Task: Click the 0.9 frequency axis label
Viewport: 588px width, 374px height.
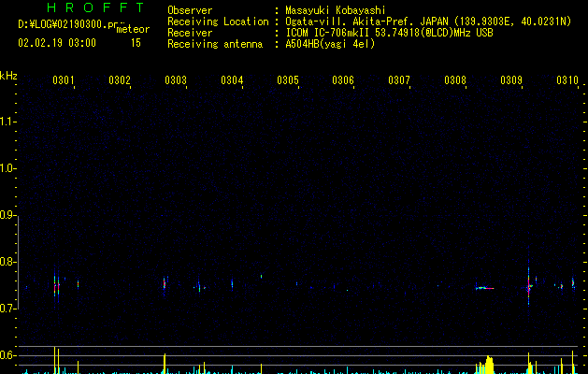Action: pos(7,215)
